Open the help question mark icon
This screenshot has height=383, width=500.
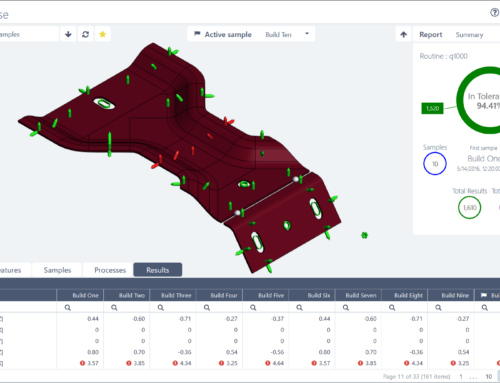(x=494, y=13)
